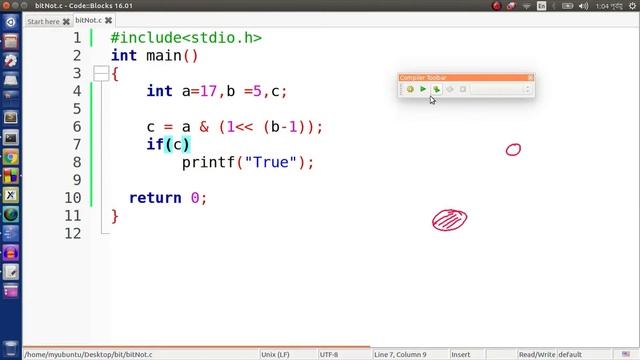
Task: Launch Google Chrome from the launcher
Action: 11,157
